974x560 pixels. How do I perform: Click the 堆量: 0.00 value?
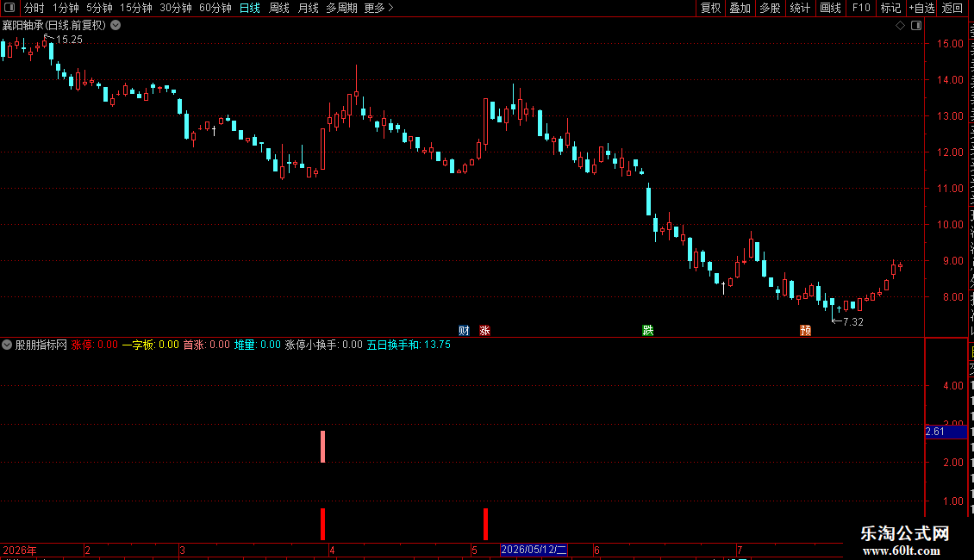tap(257, 345)
